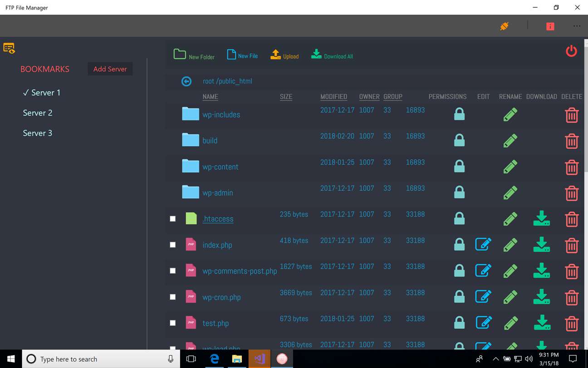Click the orange plug connection icon

(504, 26)
